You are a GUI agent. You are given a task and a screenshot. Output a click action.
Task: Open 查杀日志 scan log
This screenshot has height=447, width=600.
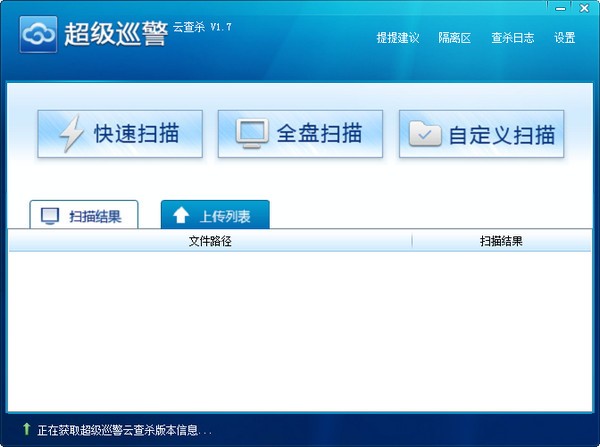tap(513, 38)
